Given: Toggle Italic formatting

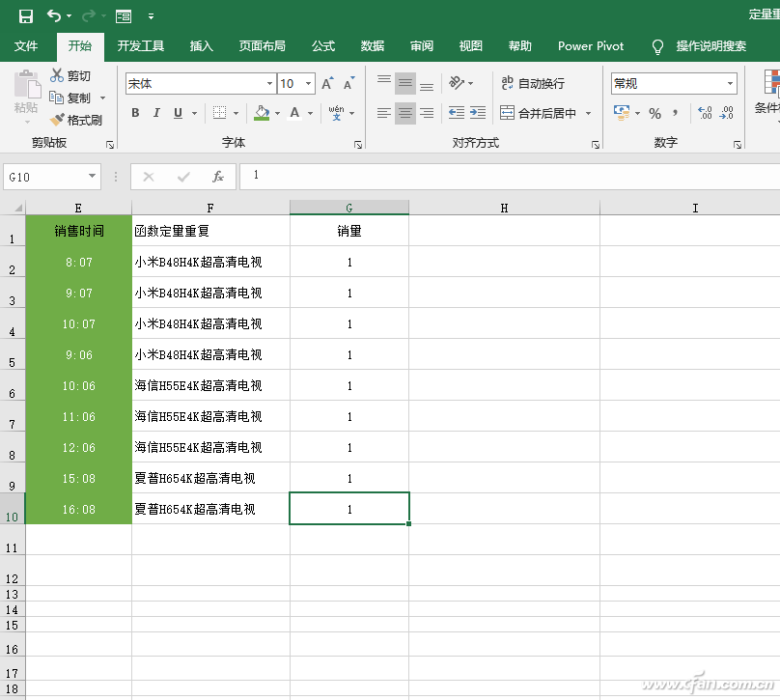Looking at the screenshot, I should pos(156,113).
